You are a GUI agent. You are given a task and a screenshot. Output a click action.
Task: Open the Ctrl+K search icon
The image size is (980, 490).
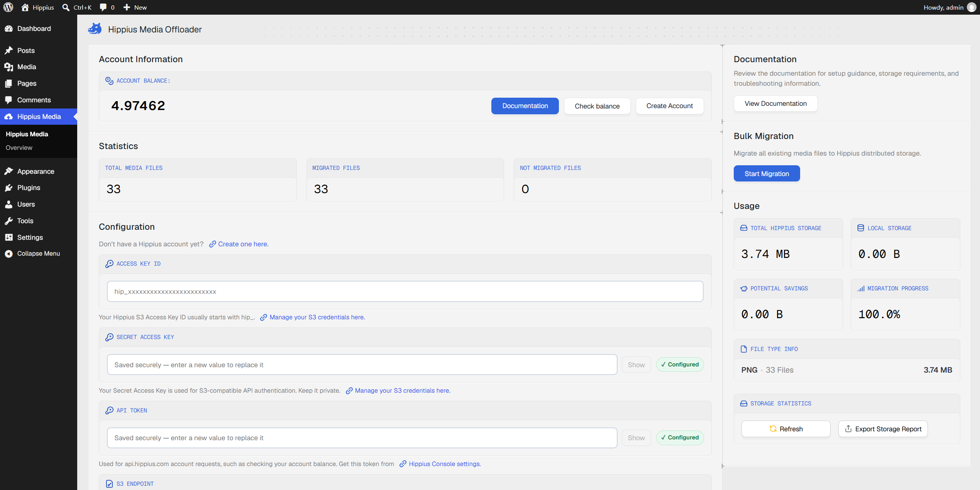pos(66,7)
